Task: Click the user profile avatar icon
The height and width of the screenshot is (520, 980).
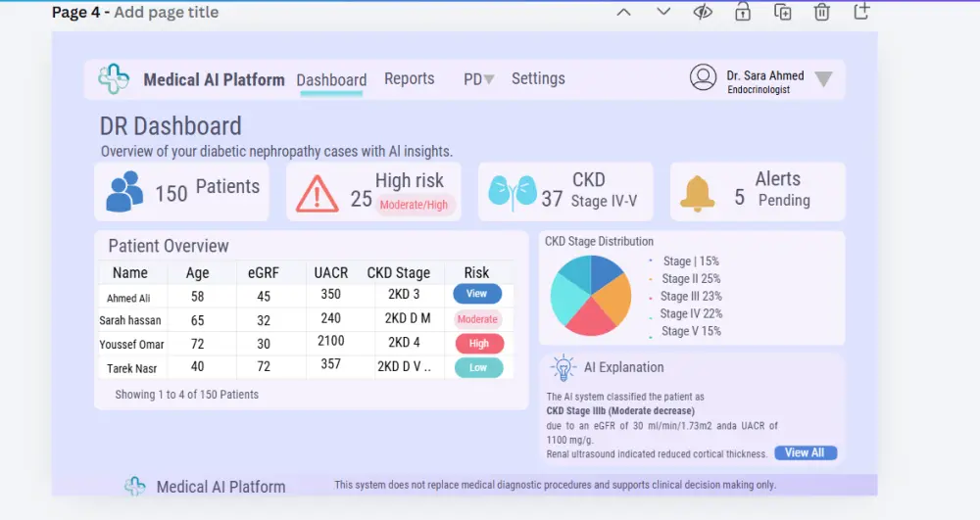Action: [x=703, y=77]
